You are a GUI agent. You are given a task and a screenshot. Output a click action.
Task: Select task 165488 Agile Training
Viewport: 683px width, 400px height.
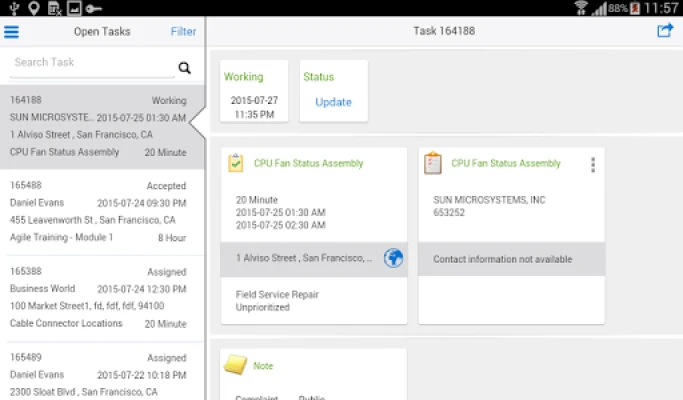tap(98, 212)
